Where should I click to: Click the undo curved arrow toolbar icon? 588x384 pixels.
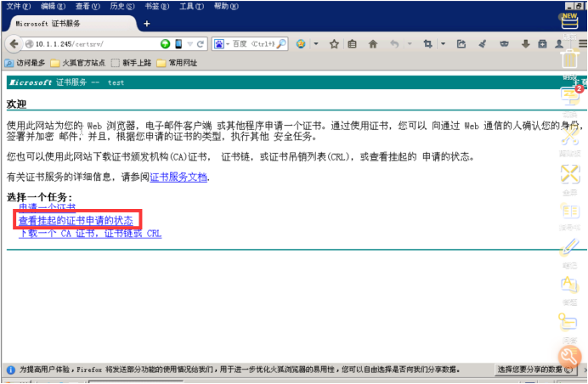click(x=394, y=44)
